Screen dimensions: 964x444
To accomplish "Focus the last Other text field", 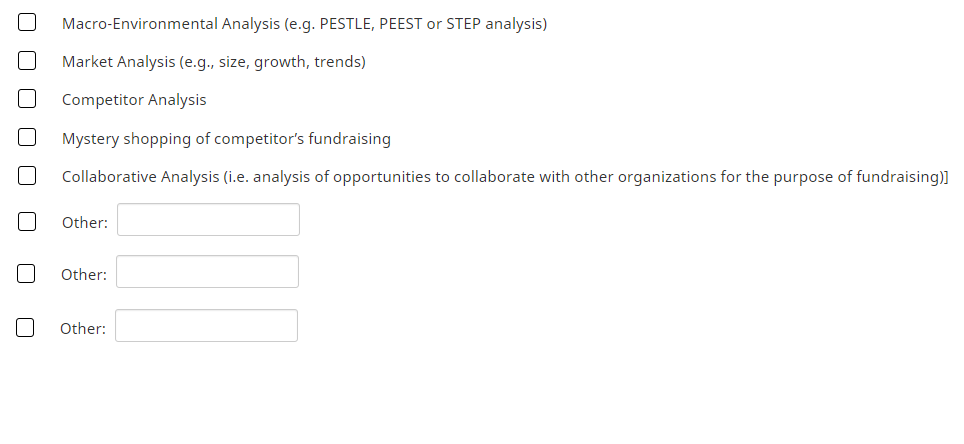I will coord(206,326).
